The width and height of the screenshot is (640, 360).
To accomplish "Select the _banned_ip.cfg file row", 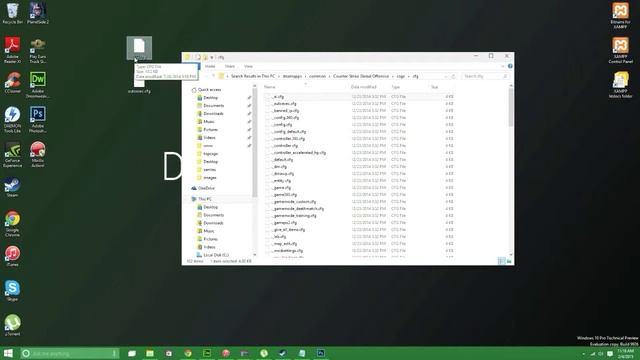I will tap(359, 111).
